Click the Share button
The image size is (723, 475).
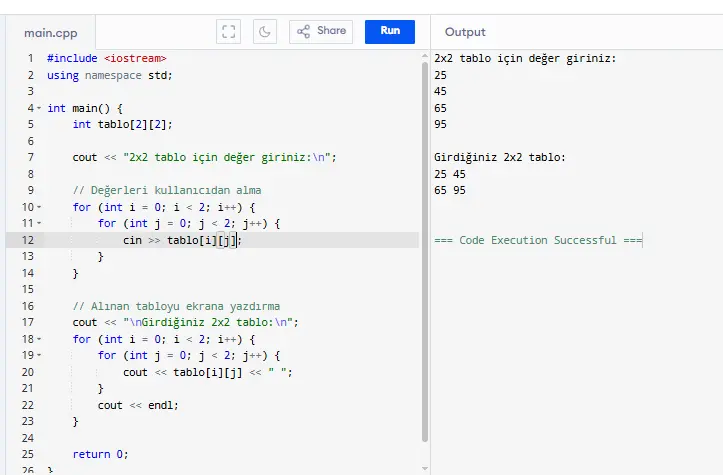tap(320, 31)
